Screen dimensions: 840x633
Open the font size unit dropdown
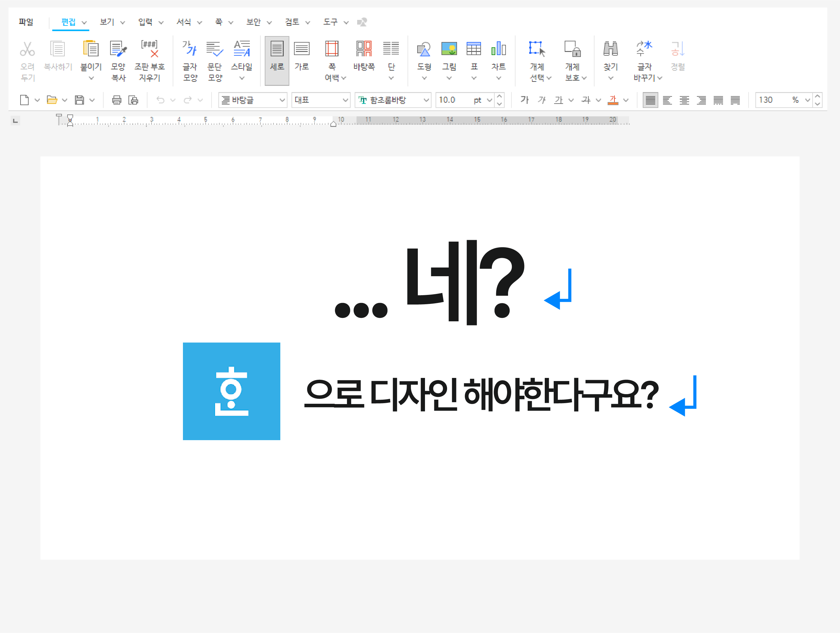[x=489, y=100]
